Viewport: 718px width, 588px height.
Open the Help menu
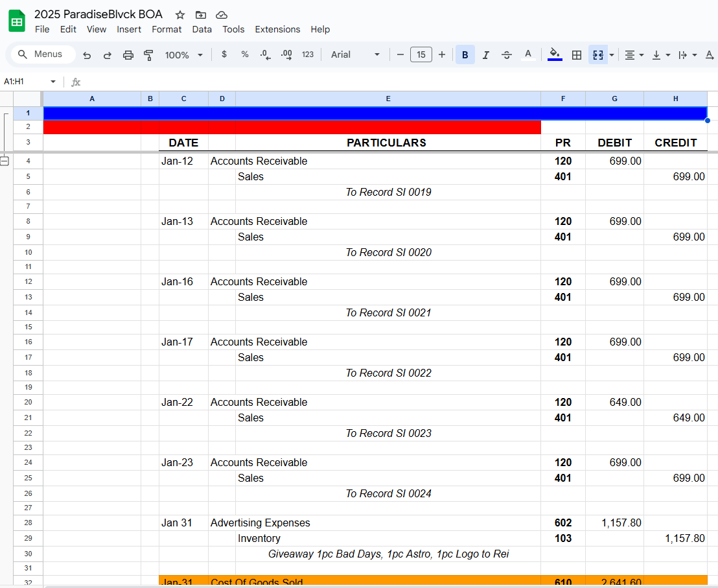[x=320, y=29]
